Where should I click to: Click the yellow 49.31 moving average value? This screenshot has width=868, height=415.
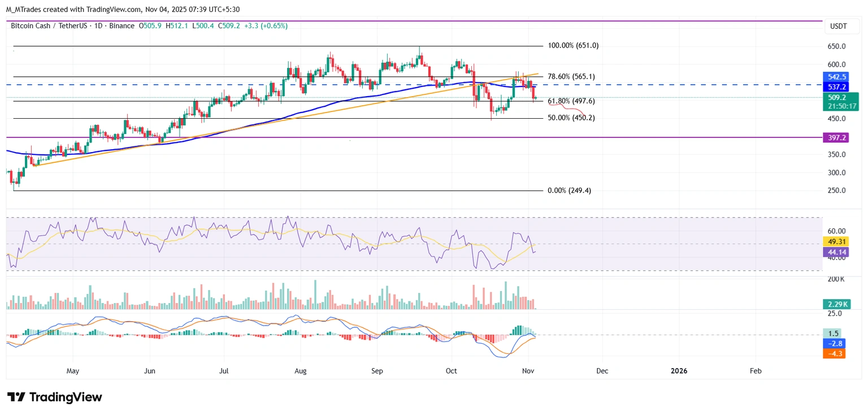click(x=836, y=241)
